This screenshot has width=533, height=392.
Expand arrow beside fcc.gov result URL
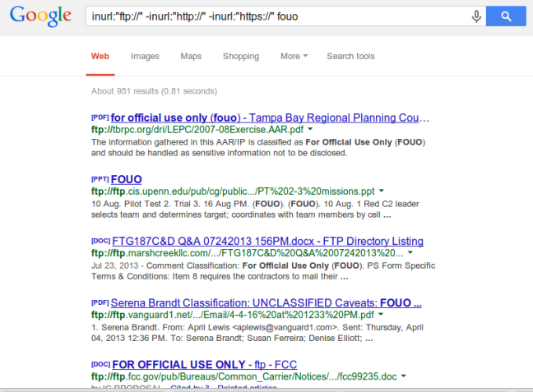point(403,376)
